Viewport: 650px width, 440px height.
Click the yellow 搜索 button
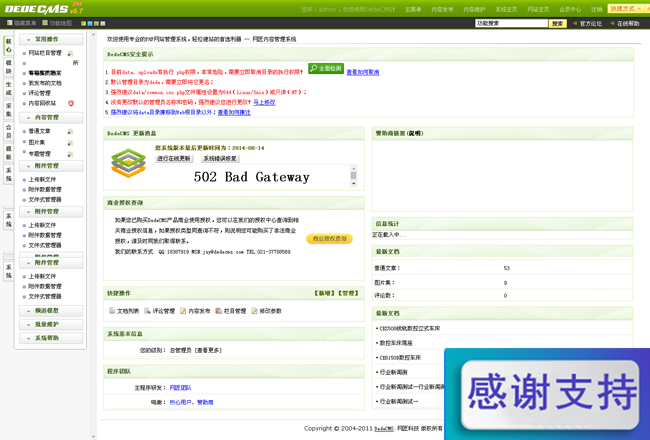[558, 23]
